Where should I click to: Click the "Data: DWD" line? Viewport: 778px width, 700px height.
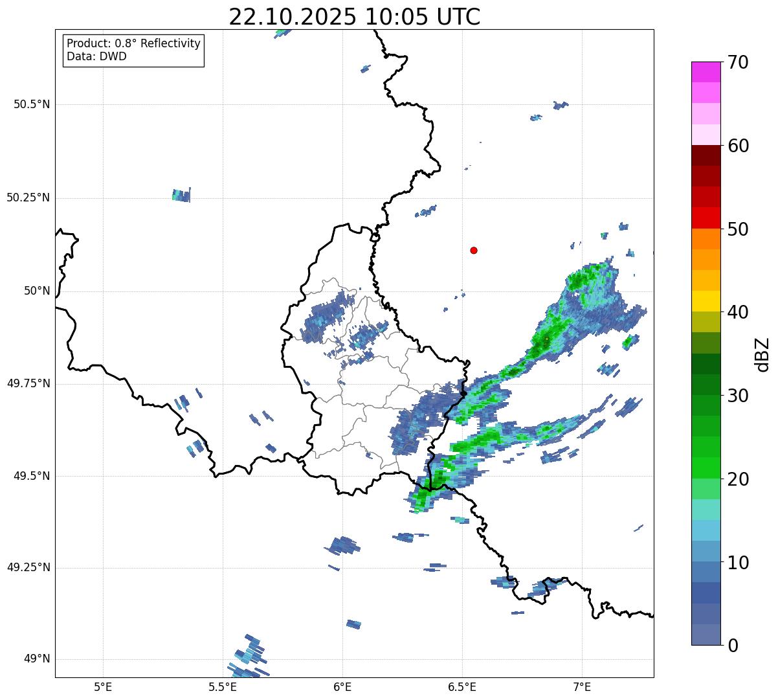click(96, 56)
